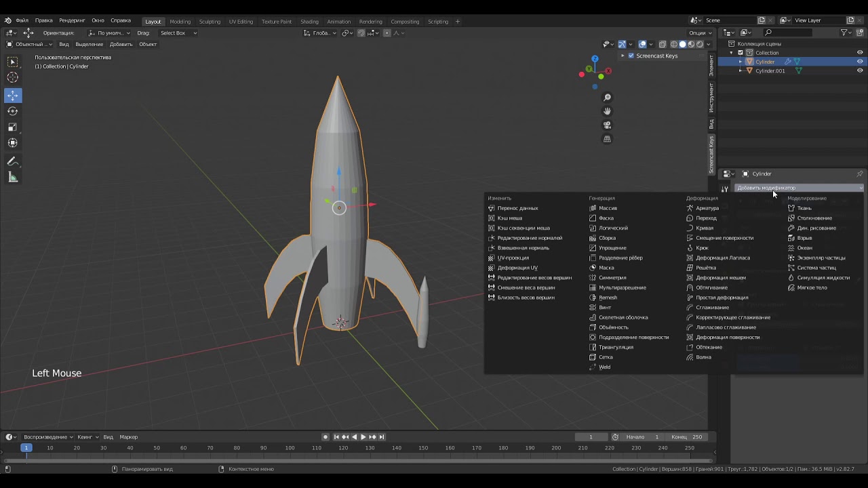This screenshot has width=868, height=488.
Task: Open the Add Modifier dropdown
Action: pyautogui.click(x=799, y=188)
